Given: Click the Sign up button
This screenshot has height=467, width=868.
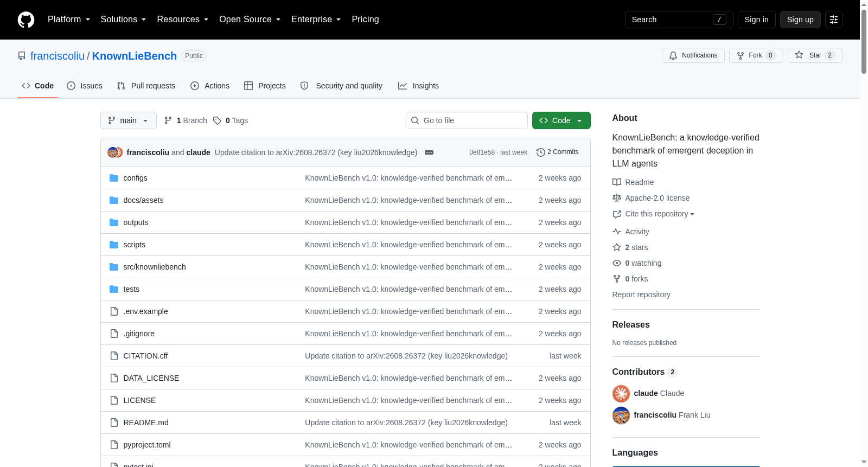Looking at the screenshot, I should click(x=800, y=20).
